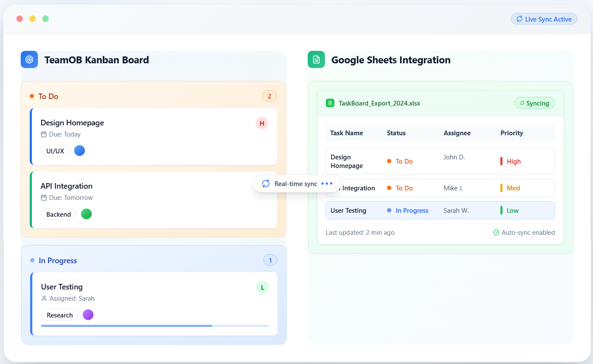The height and width of the screenshot is (364, 593).
Task: Click the High priority cell
Action: pos(511,161)
